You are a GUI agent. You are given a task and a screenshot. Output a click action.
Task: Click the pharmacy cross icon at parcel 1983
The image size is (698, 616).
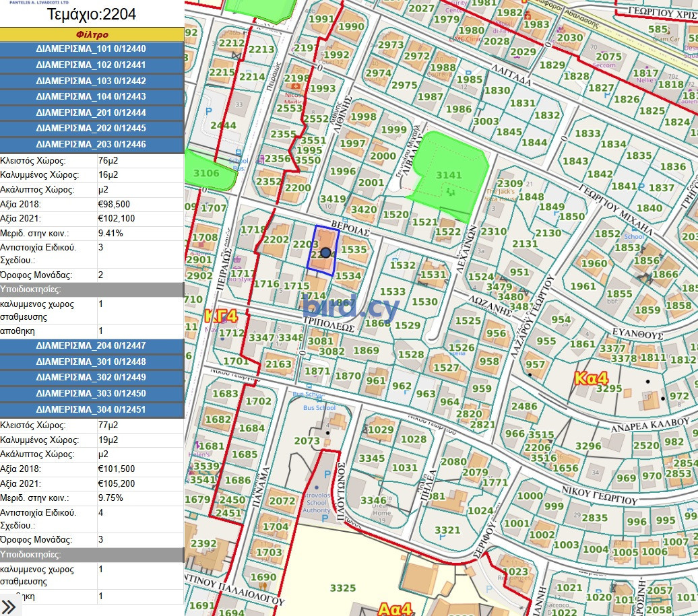click(528, 15)
